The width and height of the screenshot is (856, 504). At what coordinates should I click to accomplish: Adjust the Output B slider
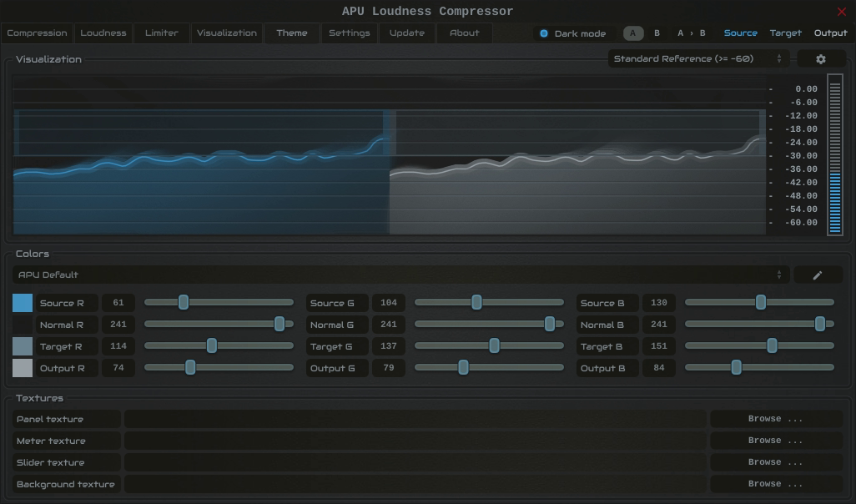pyautogui.click(x=759, y=367)
